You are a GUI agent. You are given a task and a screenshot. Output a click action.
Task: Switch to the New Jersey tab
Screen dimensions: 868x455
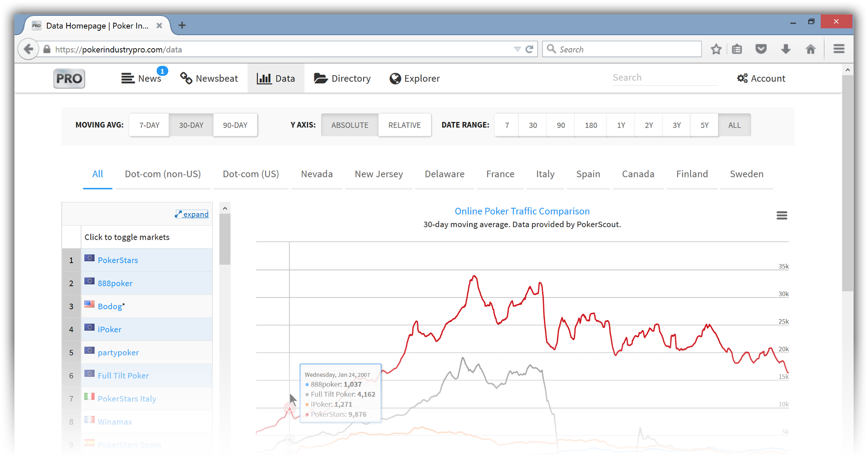[379, 174]
